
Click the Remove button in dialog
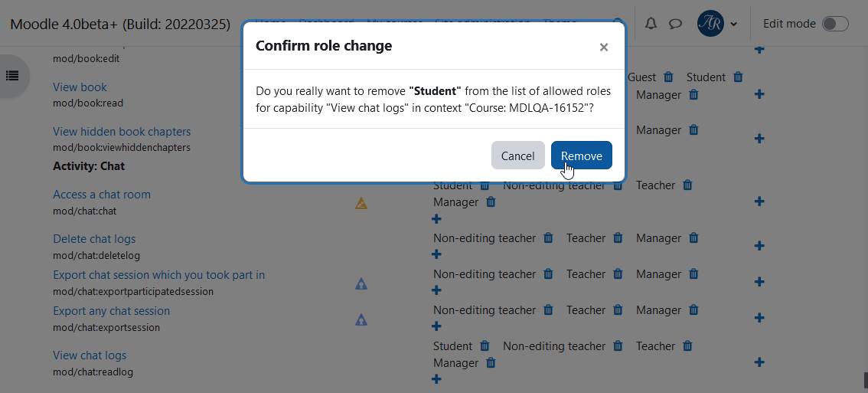click(581, 156)
